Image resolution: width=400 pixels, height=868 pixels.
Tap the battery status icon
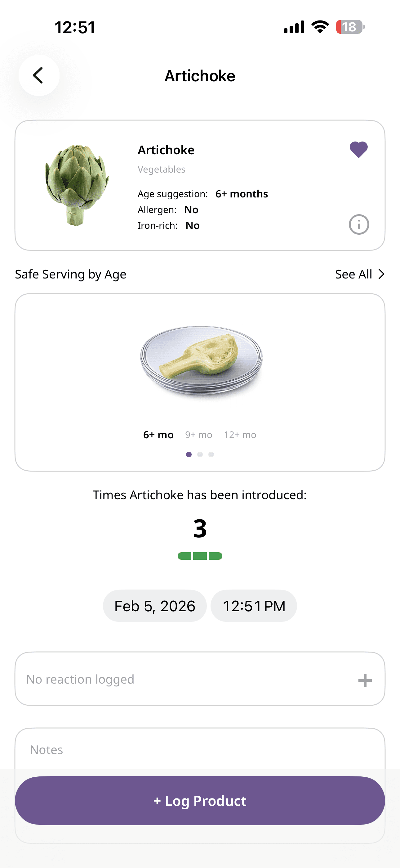(x=350, y=27)
